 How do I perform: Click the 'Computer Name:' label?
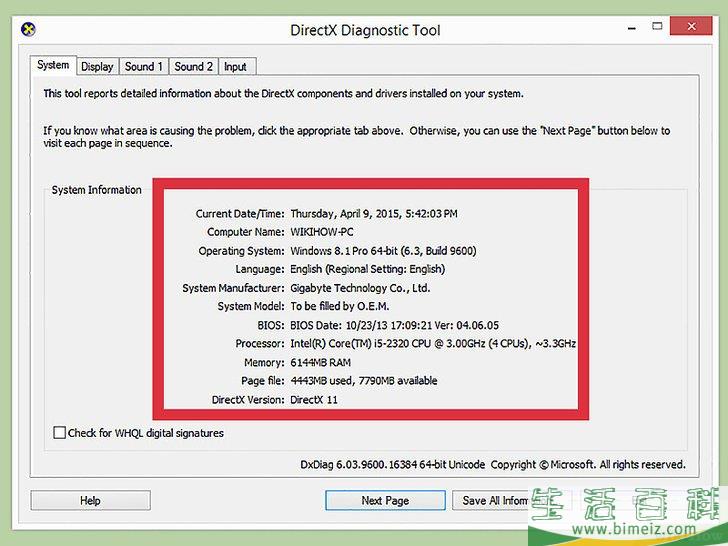tap(246, 232)
